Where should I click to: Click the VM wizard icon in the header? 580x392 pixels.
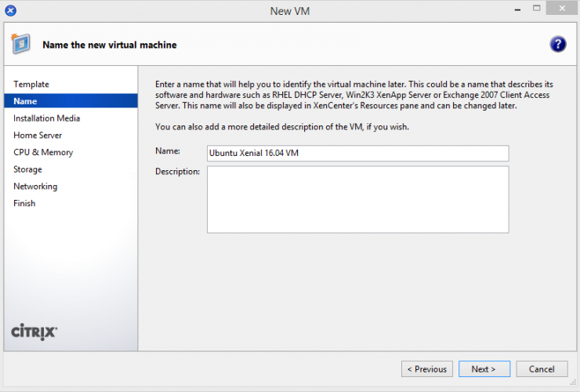[x=22, y=44]
